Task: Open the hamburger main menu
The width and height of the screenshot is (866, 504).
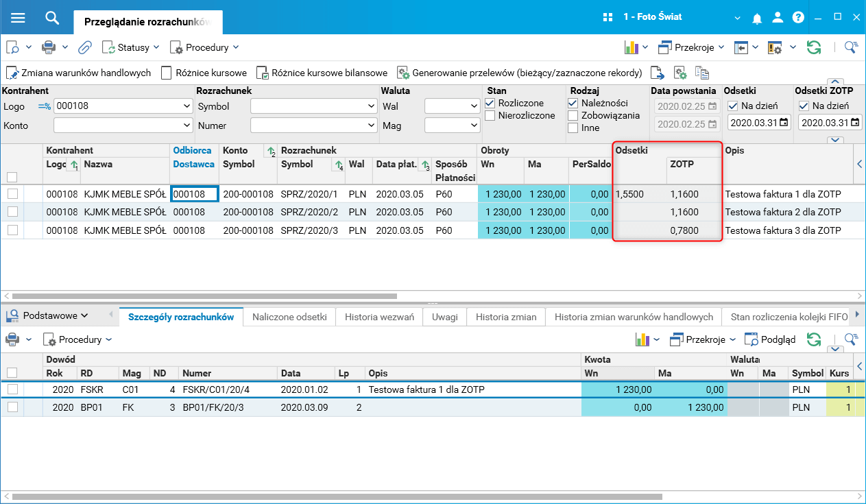Action: coord(18,17)
